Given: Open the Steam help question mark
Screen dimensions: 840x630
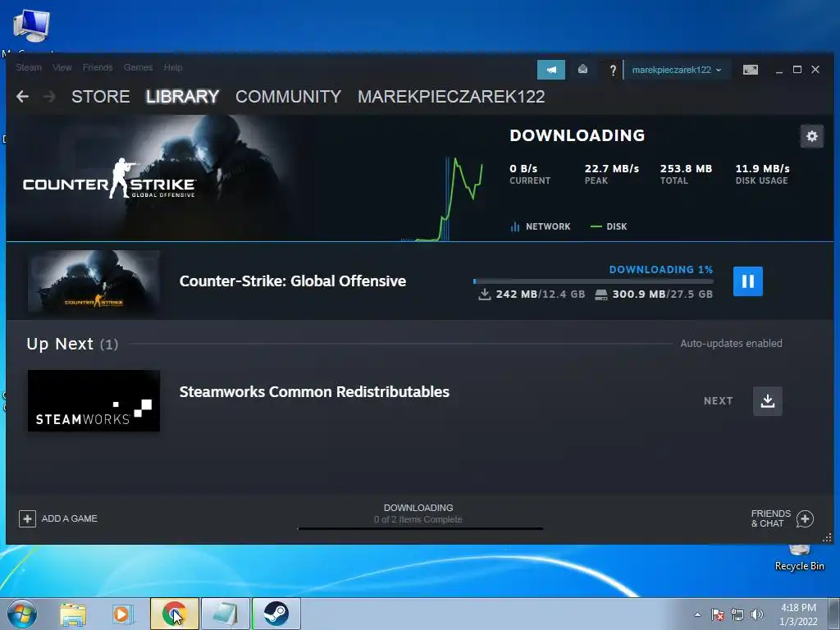Looking at the screenshot, I should (x=614, y=71).
